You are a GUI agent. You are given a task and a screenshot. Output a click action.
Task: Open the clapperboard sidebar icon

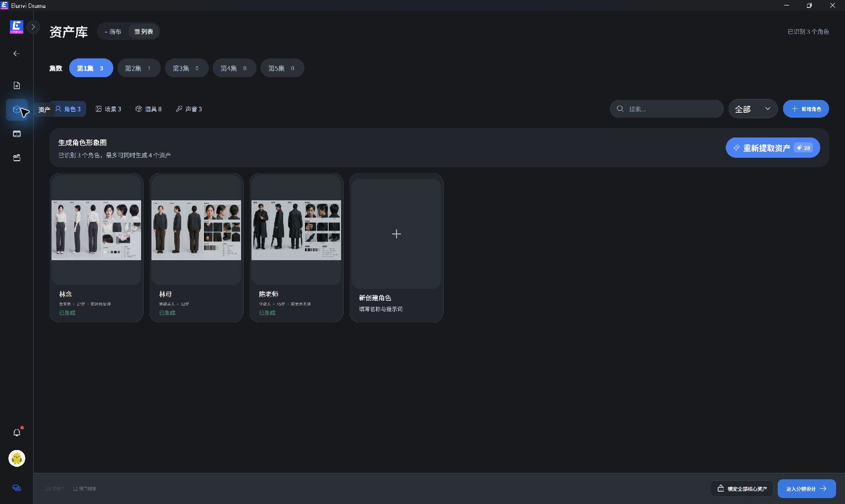click(x=16, y=158)
